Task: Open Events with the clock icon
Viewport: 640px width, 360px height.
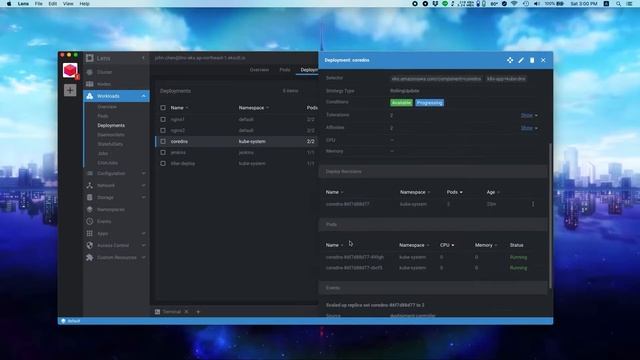Action: click(x=90, y=221)
